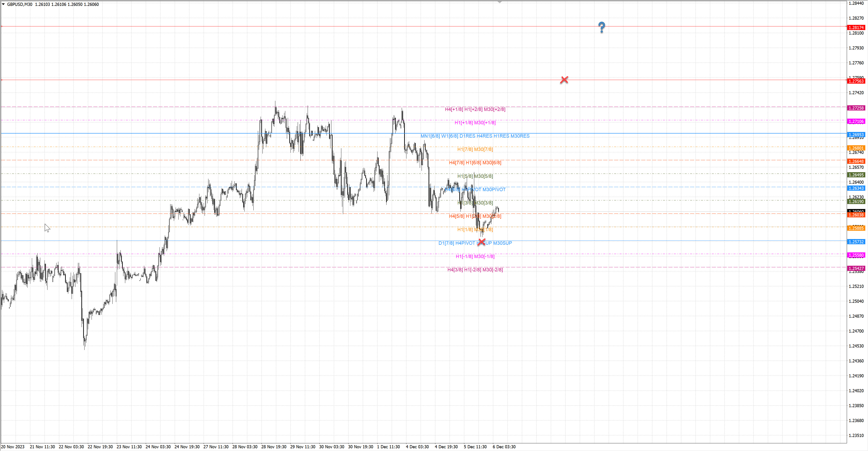Click the green 1.26495 price label

coord(856,175)
